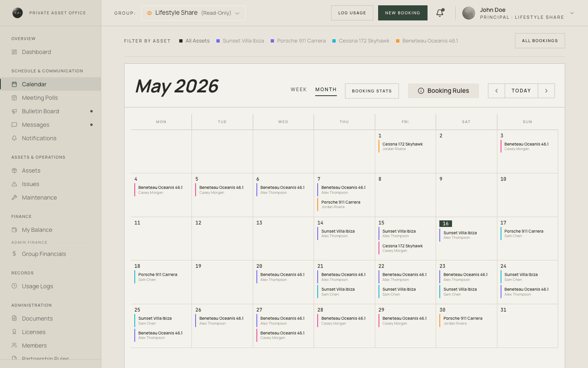Screen dimensions: 588x368
Task: Click the Members people icon
Action: [x=14, y=346]
